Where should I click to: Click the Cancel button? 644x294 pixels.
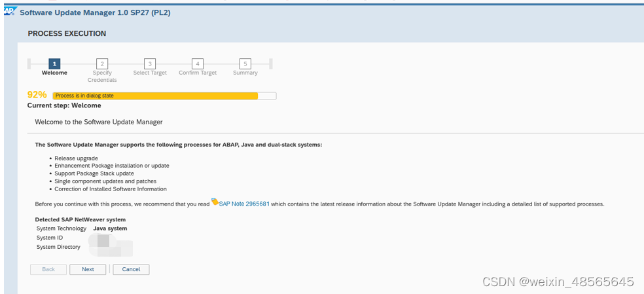[131, 269]
